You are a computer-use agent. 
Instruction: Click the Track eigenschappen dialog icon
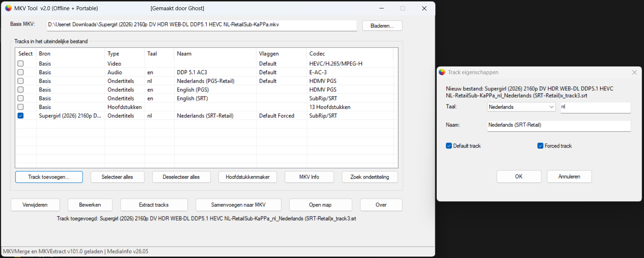coord(442,72)
